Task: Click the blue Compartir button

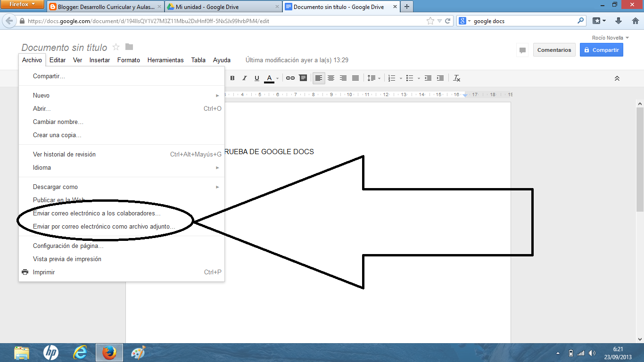Action: point(602,50)
